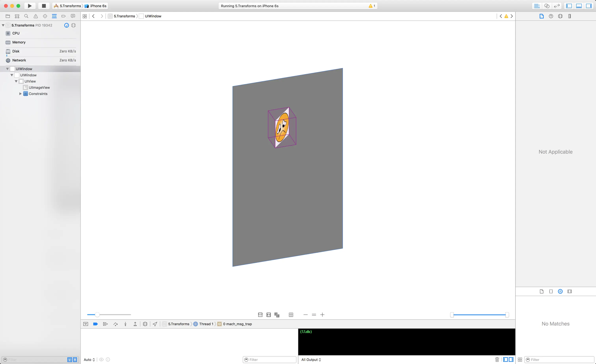Clear console with trash icon

[x=497, y=360]
